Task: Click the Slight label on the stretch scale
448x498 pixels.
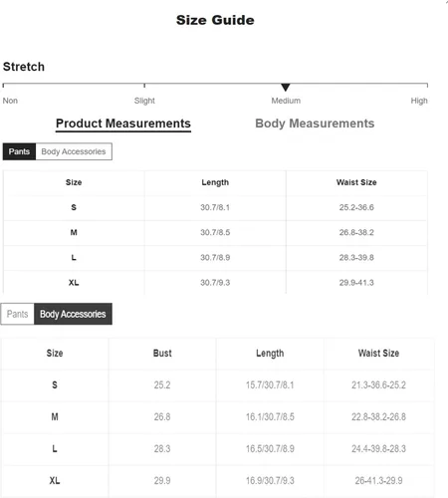Action: click(x=144, y=101)
